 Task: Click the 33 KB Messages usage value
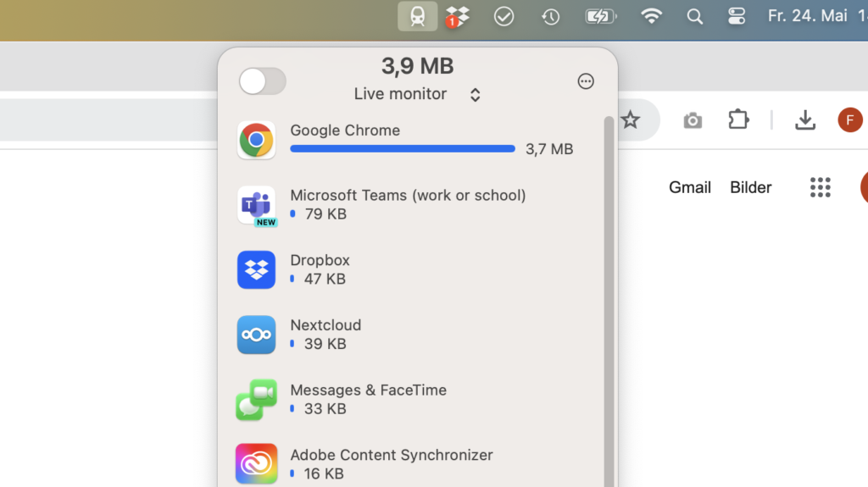[x=325, y=408]
